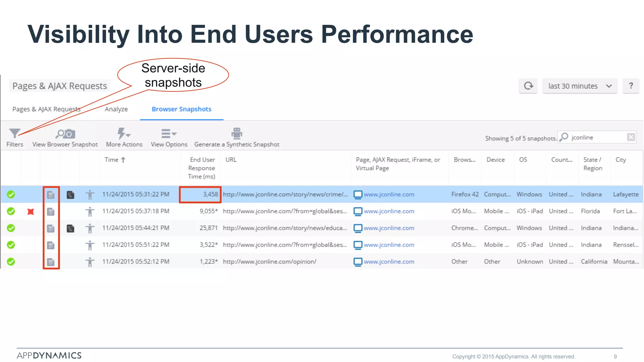Switch to the Analyze tab
This screenshot has width=644, height=362.
116,109
